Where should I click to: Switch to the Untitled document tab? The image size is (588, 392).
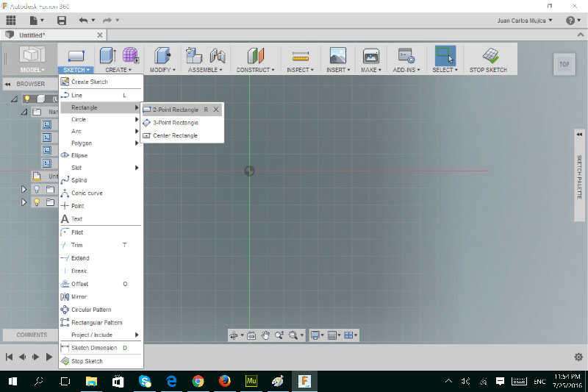pos(53,35)
